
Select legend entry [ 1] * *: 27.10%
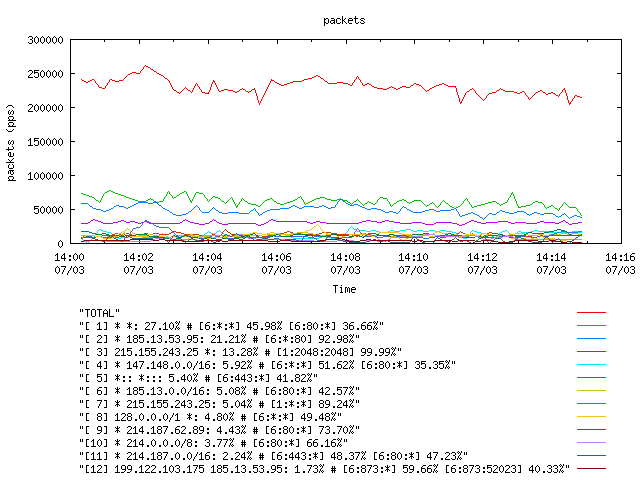(231, 326)
